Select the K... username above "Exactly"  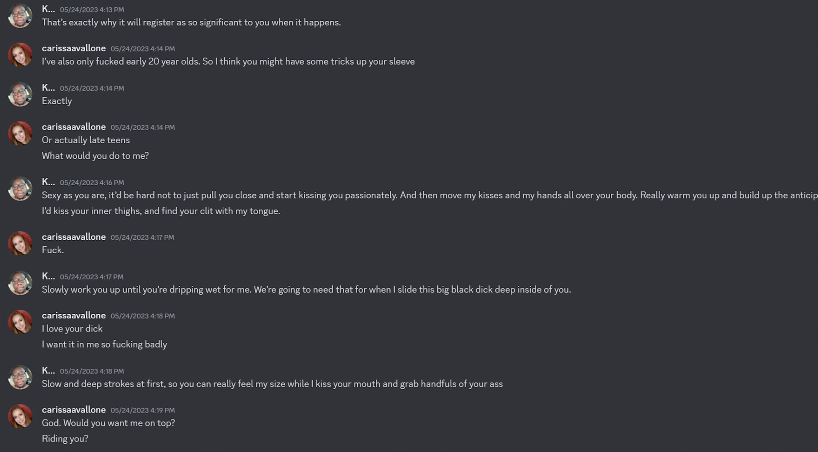click(x=48, y=88)
